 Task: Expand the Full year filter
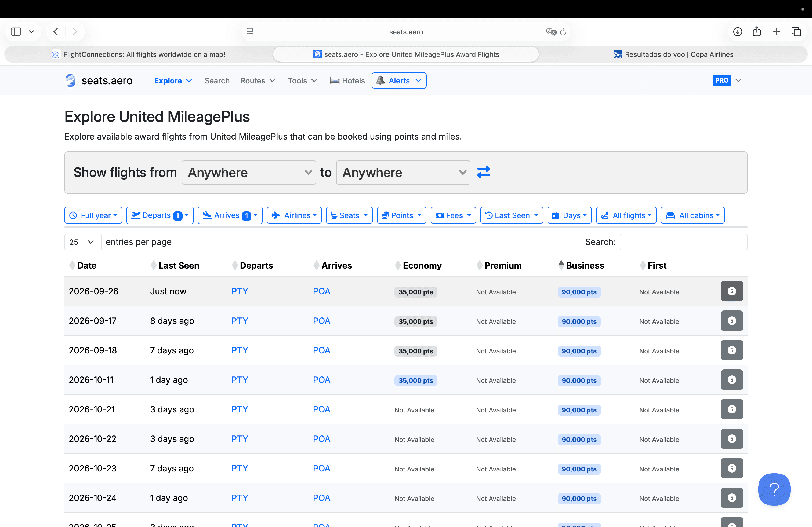(93, 215)
